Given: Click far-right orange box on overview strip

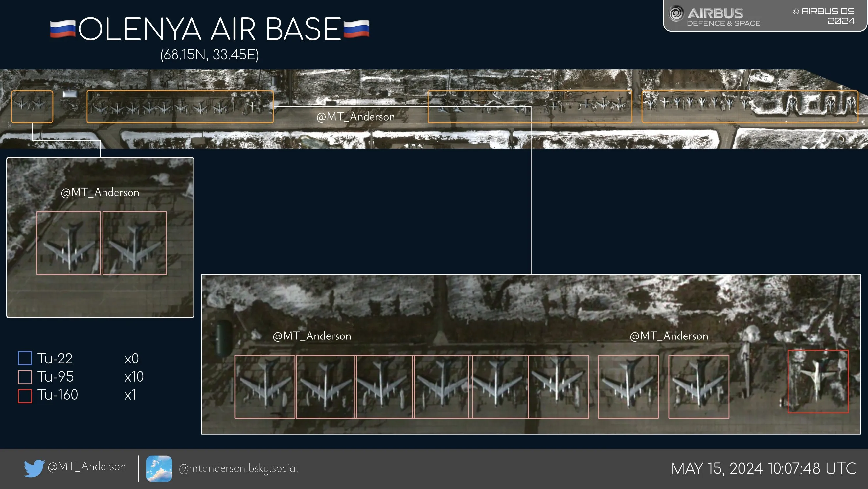Looking at the screenshot, I should click(750, 106).
